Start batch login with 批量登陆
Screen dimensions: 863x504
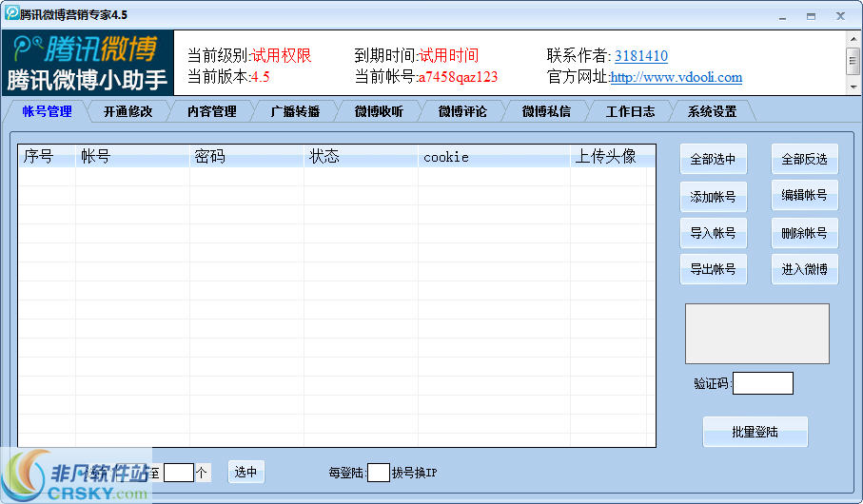click(755, 432)
